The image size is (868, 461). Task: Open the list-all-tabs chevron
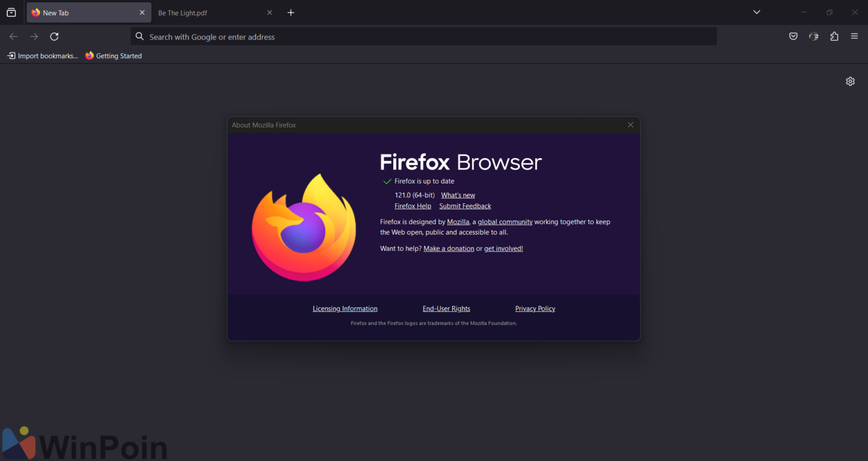tap(756, 12)
